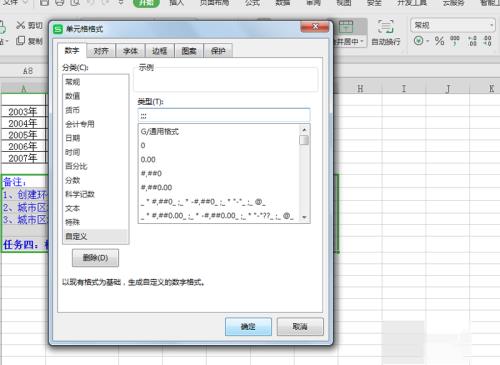The image size is (500, 365).
Task: Select the 科学记数 category
Action: [x=95, y=194]
